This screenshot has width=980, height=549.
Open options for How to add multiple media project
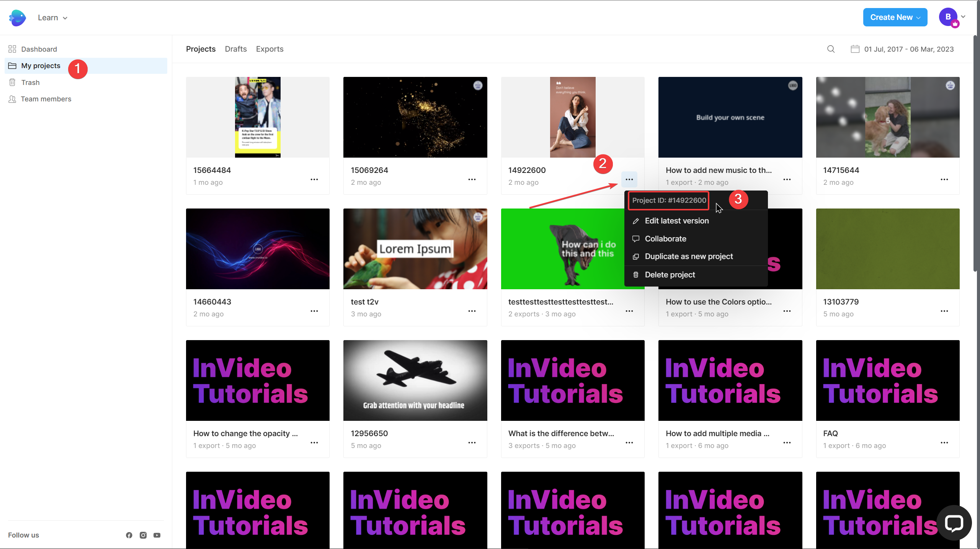[787, 443]
